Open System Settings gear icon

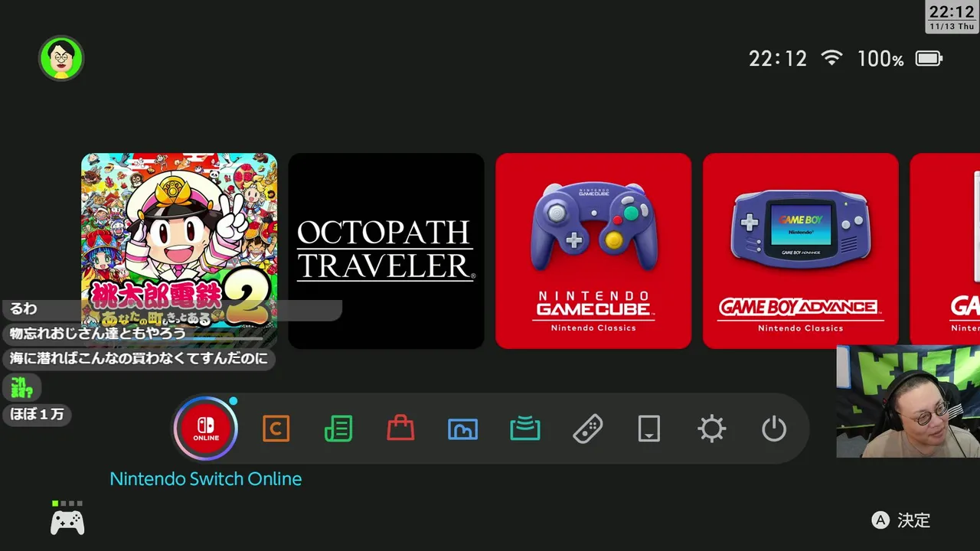click(x=712, y=429)
